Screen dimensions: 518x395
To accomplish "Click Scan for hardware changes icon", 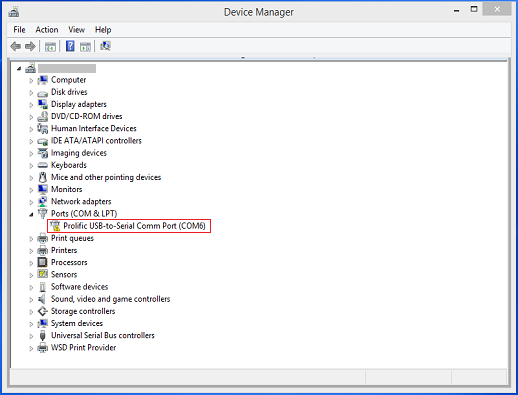I will [105, 46].
